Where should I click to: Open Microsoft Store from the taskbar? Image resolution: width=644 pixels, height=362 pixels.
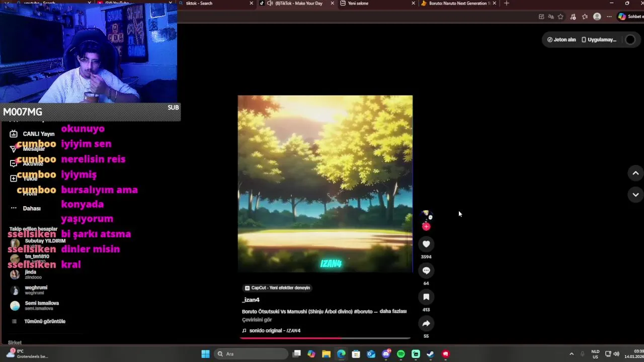pyautogui.click(x=356, y=354)
